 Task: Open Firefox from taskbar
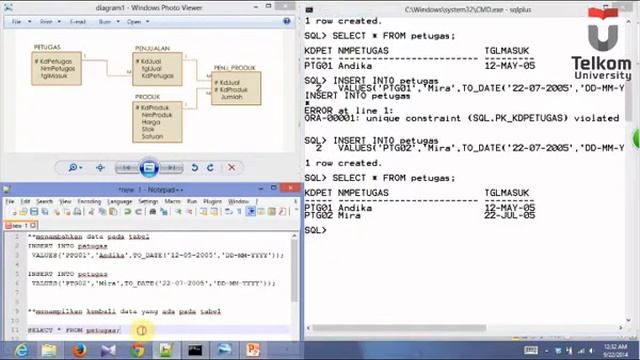click(x=79, y=350)
